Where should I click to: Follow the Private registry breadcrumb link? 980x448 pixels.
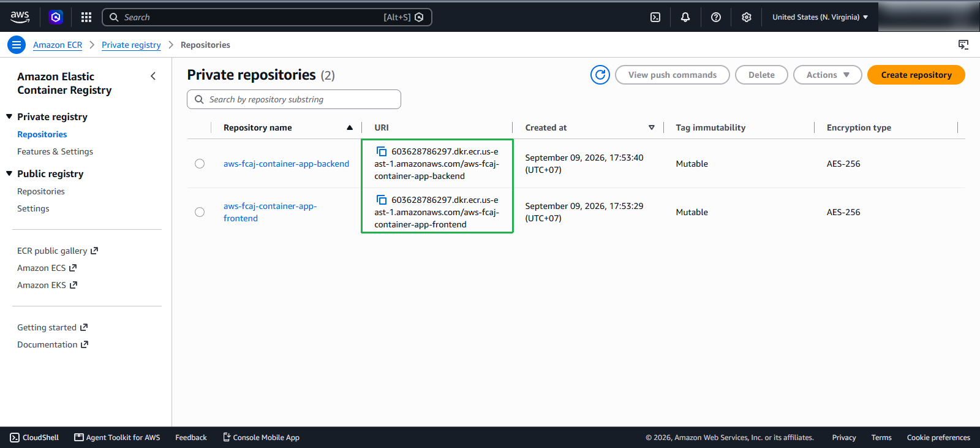tap(131, 45)
